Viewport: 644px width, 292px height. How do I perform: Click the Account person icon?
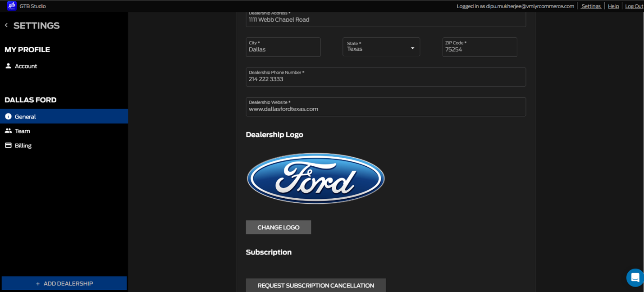click(8, 66)
